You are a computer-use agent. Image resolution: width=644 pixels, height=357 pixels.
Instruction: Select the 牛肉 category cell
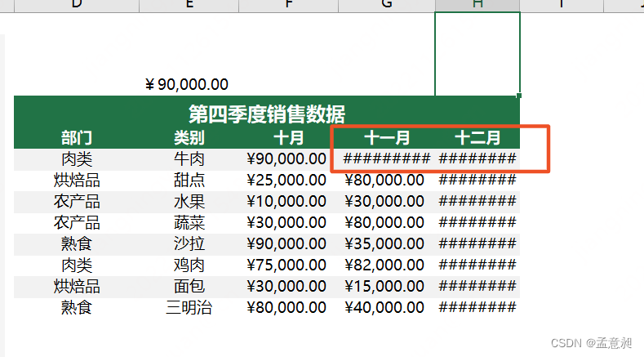click(189, 159)
